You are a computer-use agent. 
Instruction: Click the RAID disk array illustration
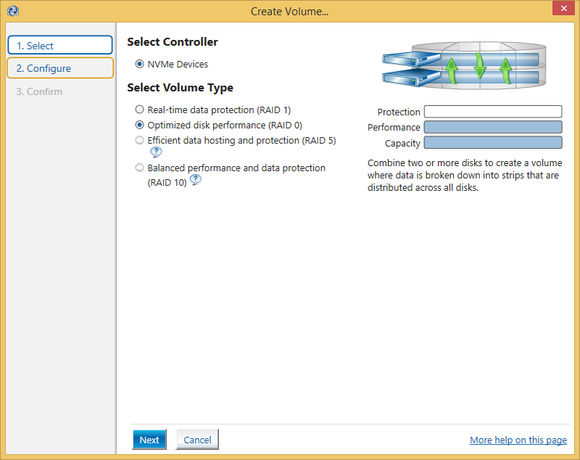pyautogui.click(x=464, y=65)
